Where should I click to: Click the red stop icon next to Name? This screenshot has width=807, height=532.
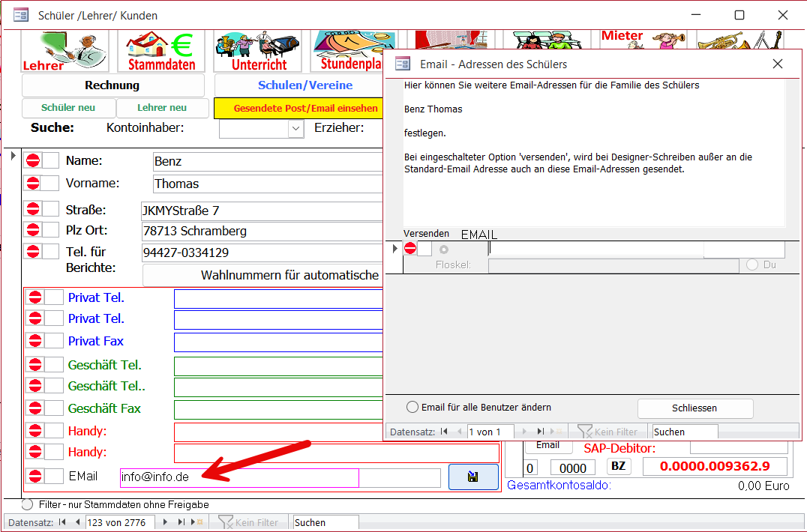[x=33, y=160]
